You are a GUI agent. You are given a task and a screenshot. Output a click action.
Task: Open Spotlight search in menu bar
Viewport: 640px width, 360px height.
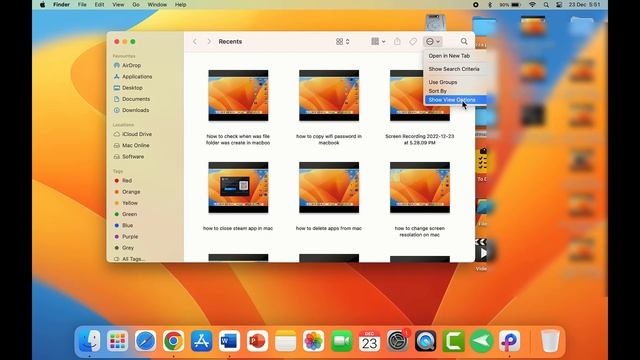(x=546, y=5)
